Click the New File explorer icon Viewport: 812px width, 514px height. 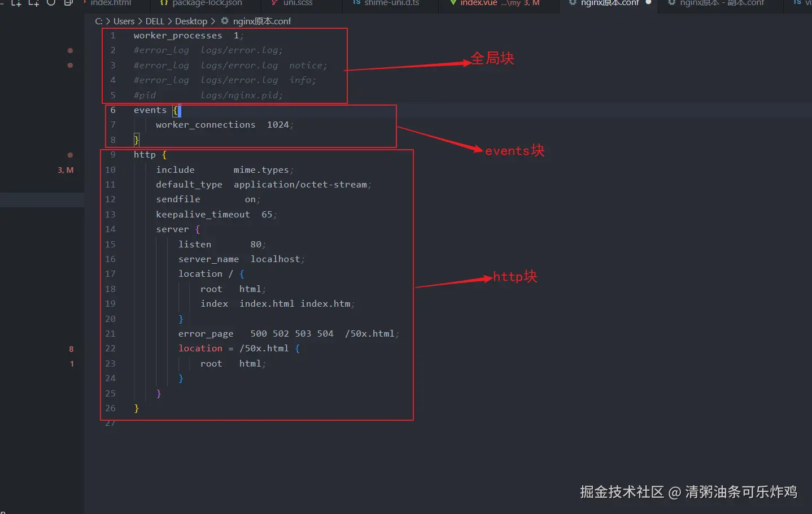pyautogui.click(x=16, y=3)
